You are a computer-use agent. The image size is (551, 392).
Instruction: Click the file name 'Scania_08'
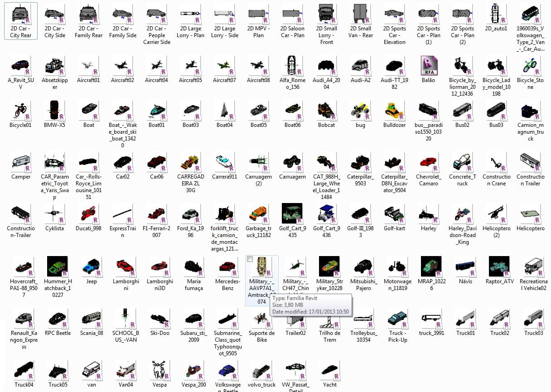92,333
